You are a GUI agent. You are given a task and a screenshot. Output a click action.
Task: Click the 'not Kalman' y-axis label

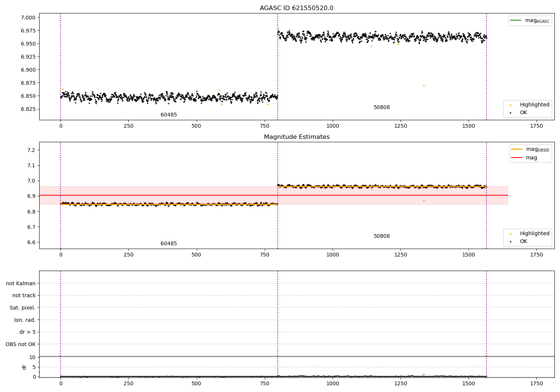pos(21,283)
